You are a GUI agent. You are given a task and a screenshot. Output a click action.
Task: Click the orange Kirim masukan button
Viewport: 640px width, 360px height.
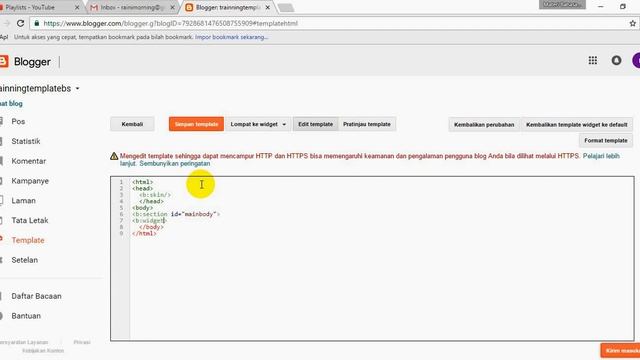click(620, 351)
